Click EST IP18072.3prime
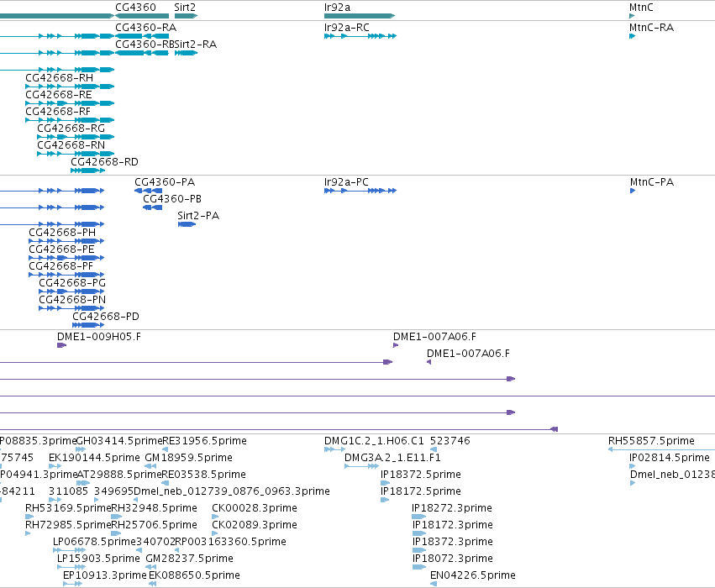Viewport: 715px width, 588px height. click(x=453, y=559)
